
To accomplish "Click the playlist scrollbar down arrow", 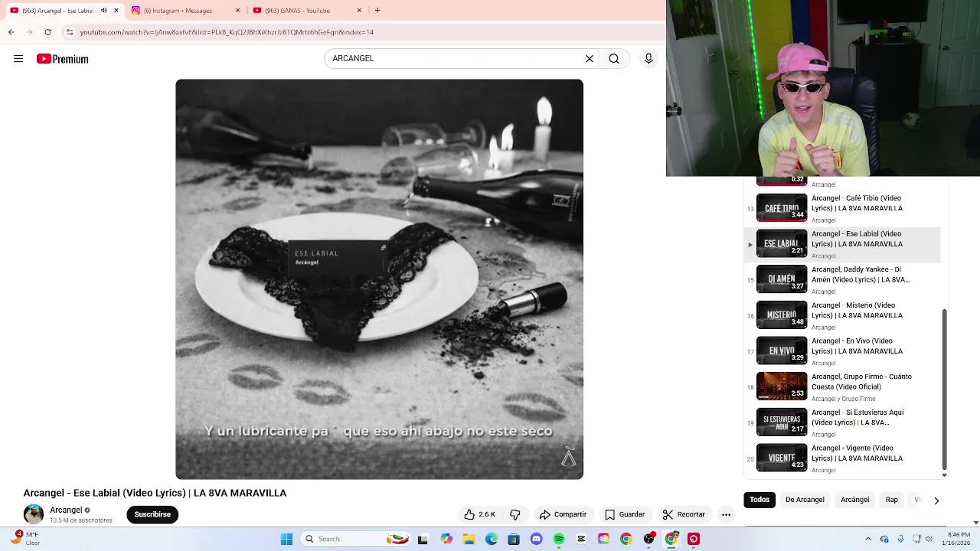I will tap(944, 475).
